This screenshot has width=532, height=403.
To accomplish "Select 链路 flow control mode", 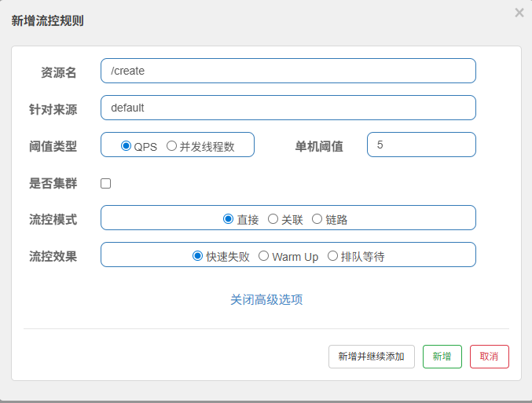I will (317, 219).
